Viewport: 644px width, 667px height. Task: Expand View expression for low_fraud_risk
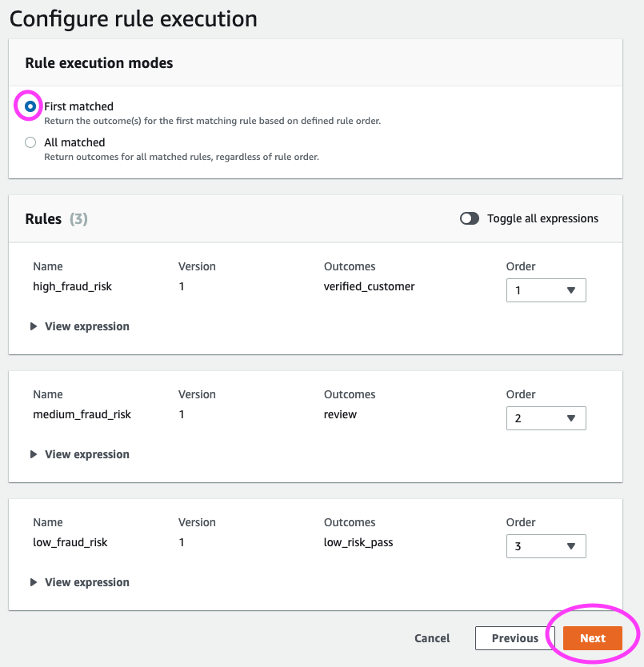point(80,582)
